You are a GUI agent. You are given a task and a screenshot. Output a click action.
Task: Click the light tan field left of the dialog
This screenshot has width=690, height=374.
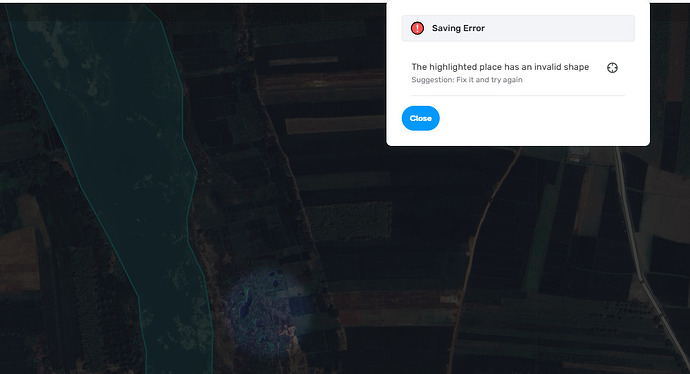pos(334,125)
